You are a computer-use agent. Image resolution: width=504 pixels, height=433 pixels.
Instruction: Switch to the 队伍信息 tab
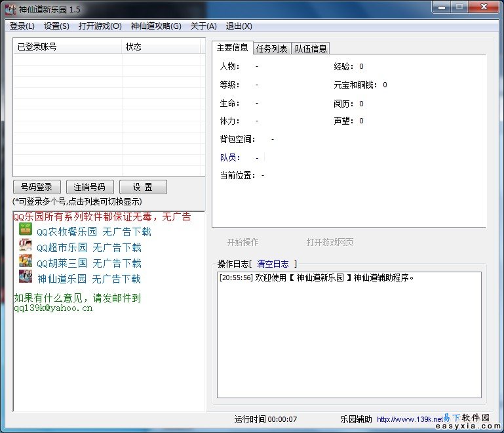click(311, 49)
